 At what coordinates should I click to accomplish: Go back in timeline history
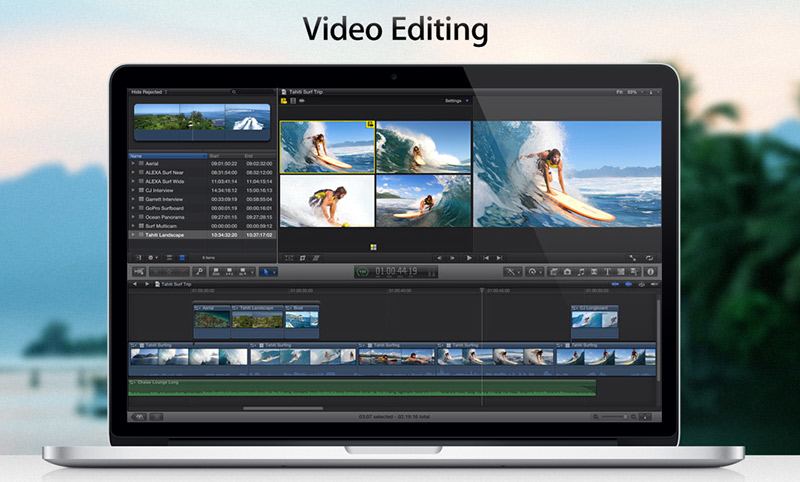coord(135,284)
